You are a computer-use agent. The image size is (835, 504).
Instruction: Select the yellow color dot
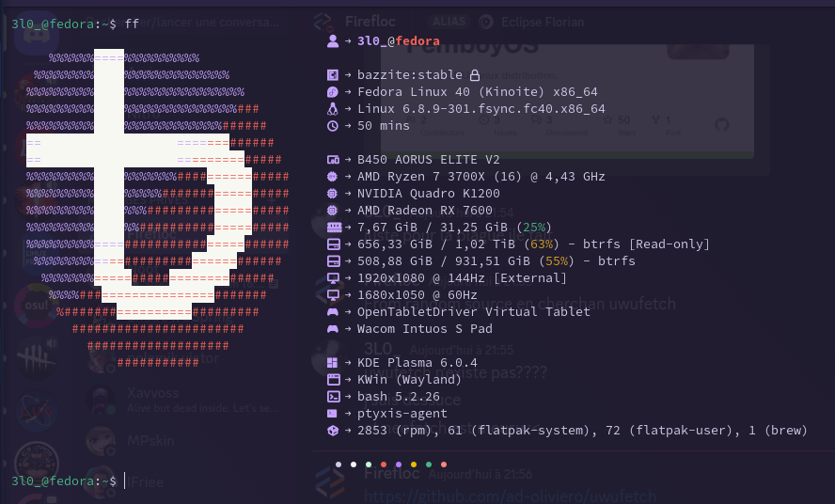[x=414, y=465]
